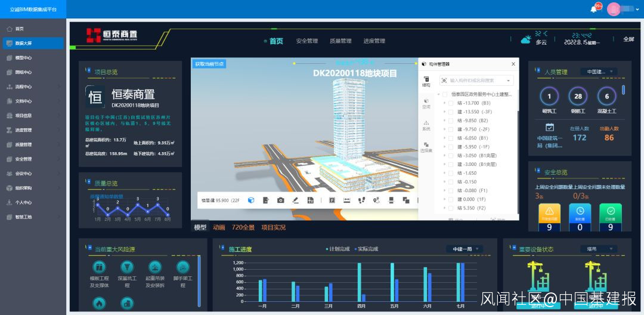Click the 文档中心 sidebar icon

click(9, 101)
